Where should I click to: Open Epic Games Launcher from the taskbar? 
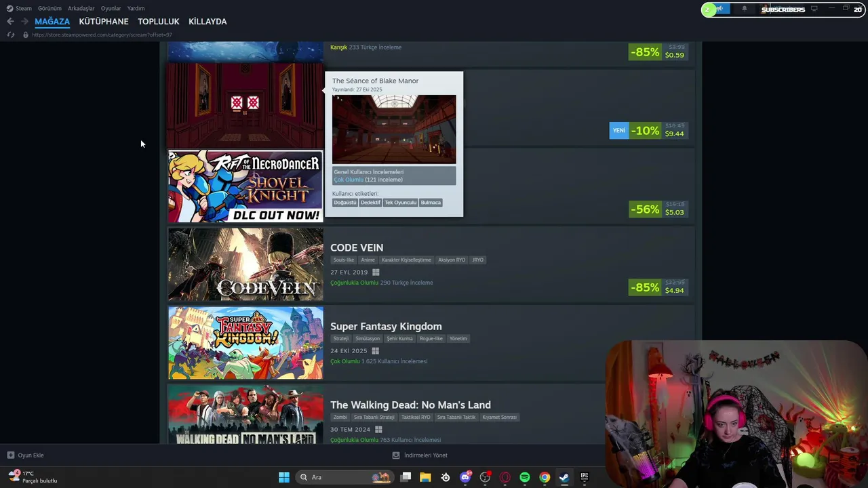[584, 477]
